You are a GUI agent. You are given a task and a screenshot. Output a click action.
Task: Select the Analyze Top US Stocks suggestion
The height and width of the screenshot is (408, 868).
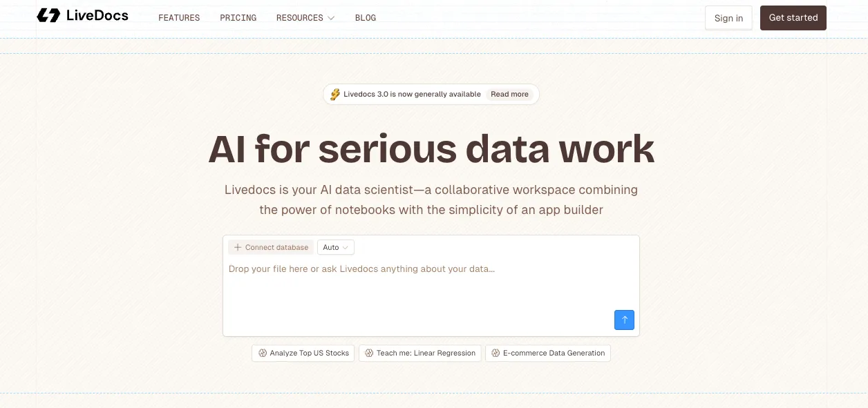[303, 353]
